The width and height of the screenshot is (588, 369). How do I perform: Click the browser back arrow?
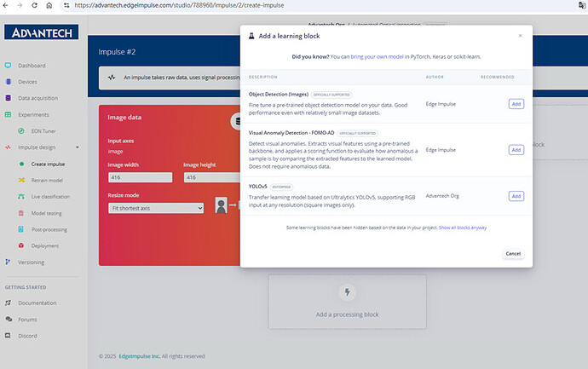[5, 5]
